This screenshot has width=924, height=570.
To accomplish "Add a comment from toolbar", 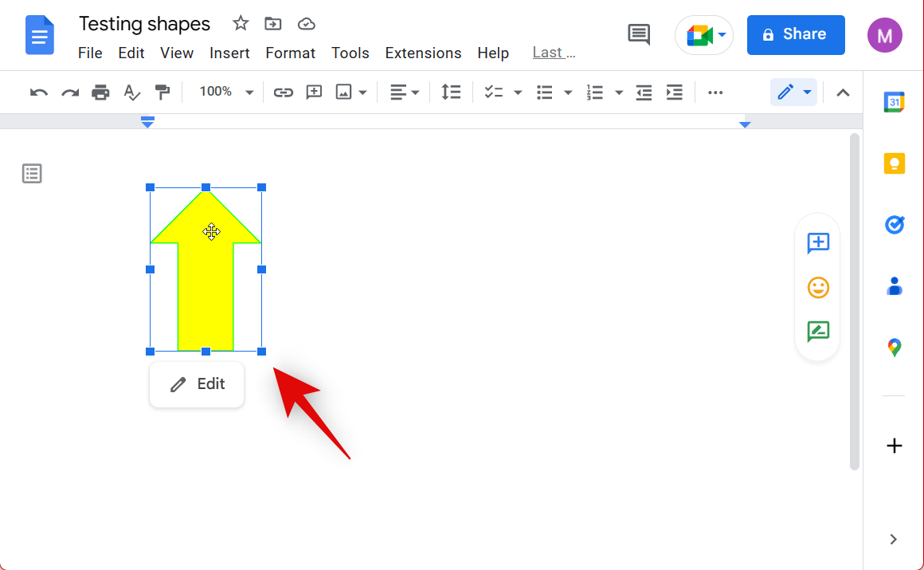I will point(314,92).
